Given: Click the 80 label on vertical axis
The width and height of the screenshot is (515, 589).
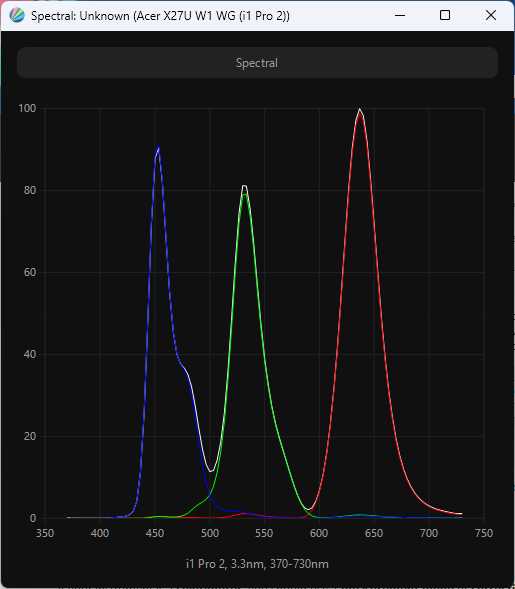Looking at the screenshot, I should click(x=30, y=190).
